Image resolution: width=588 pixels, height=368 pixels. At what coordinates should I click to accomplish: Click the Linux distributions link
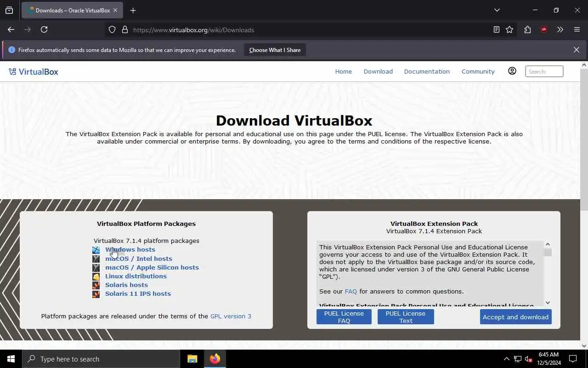pyautogui.click(x=136, y=276)
